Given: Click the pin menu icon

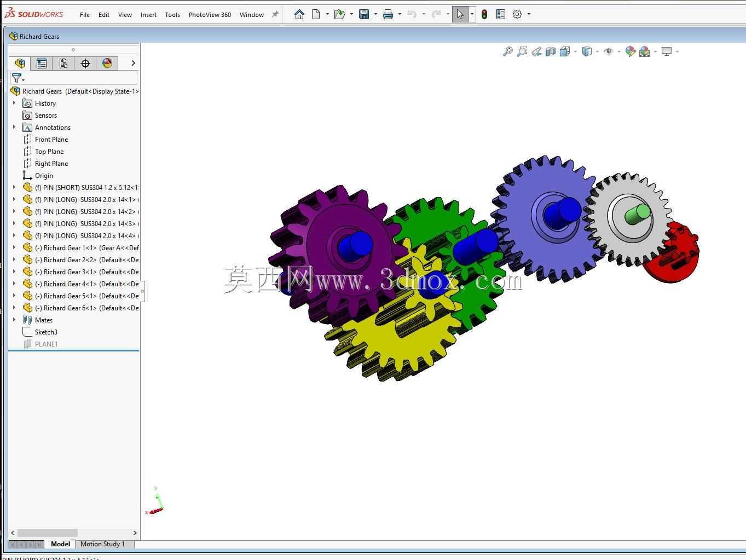Looking at the screenshot, I should coord(275,14).
